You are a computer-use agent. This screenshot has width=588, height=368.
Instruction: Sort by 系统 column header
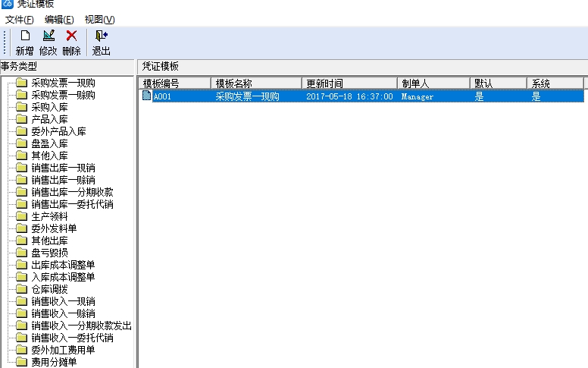click(555, 83)
